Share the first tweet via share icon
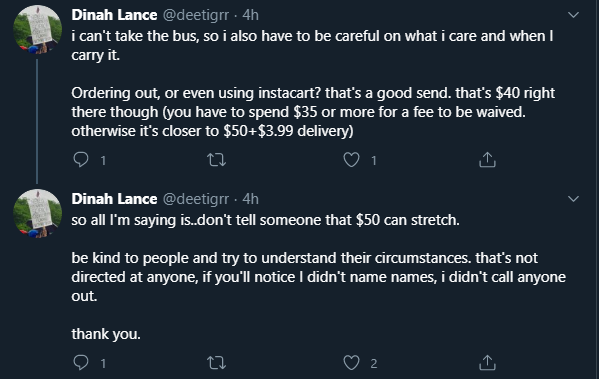Viewport: 599px width, 379px height. pyautogui.click(x=487, y=159)
